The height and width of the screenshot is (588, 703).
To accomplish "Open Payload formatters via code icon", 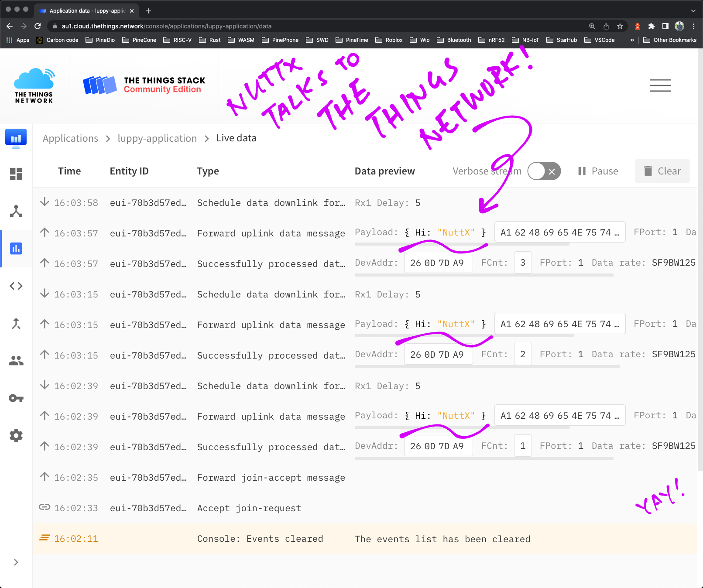I will (x=16, y=286).
